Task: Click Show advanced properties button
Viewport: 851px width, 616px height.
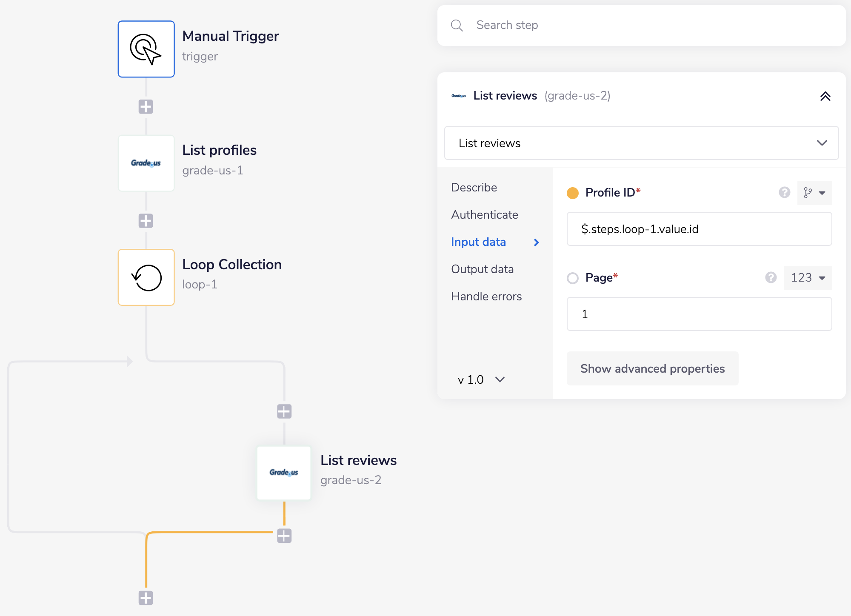Action: click(652, 369)
